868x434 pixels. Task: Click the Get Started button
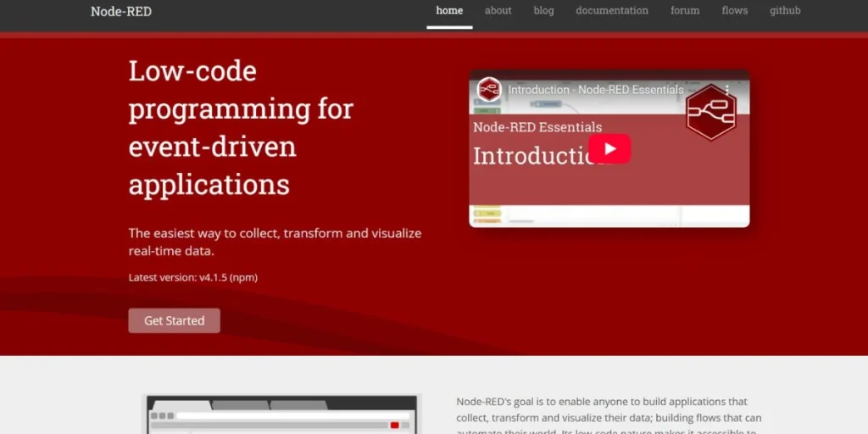pyautogui.click(x=175, y=320)
